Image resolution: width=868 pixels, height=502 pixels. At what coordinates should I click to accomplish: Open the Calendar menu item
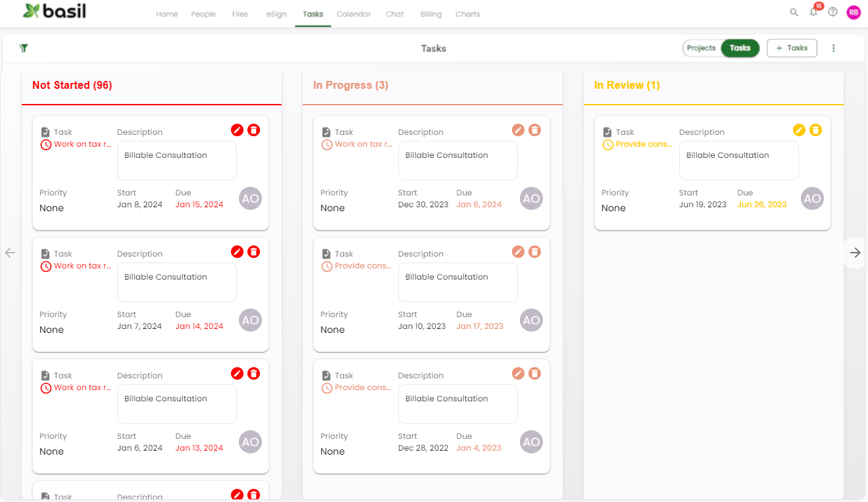tap(353, 14)
